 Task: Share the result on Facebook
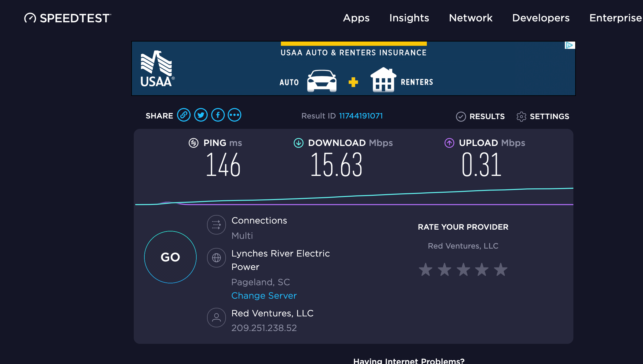coord(218,115)
